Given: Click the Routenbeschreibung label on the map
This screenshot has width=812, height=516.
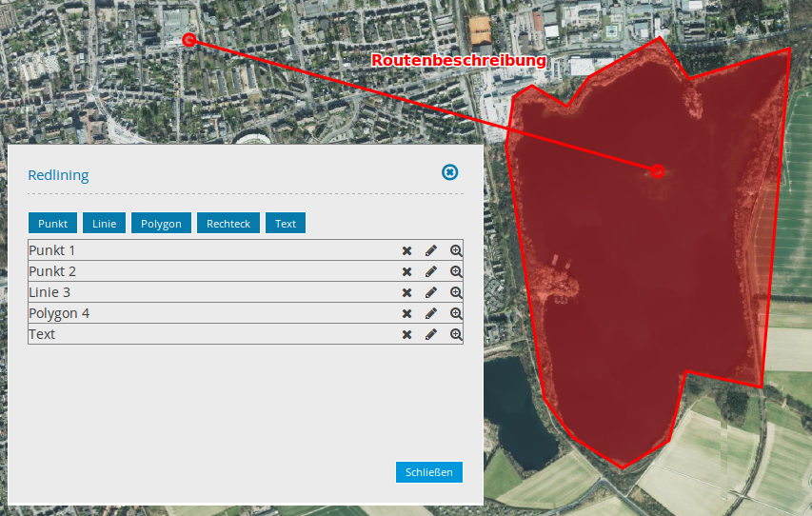Looking at the screenshot, I should pos(459,60).
